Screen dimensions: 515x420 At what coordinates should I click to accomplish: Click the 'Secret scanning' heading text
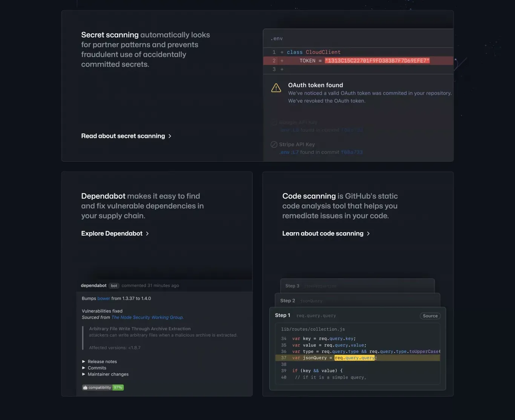click(x=110, y=35)
